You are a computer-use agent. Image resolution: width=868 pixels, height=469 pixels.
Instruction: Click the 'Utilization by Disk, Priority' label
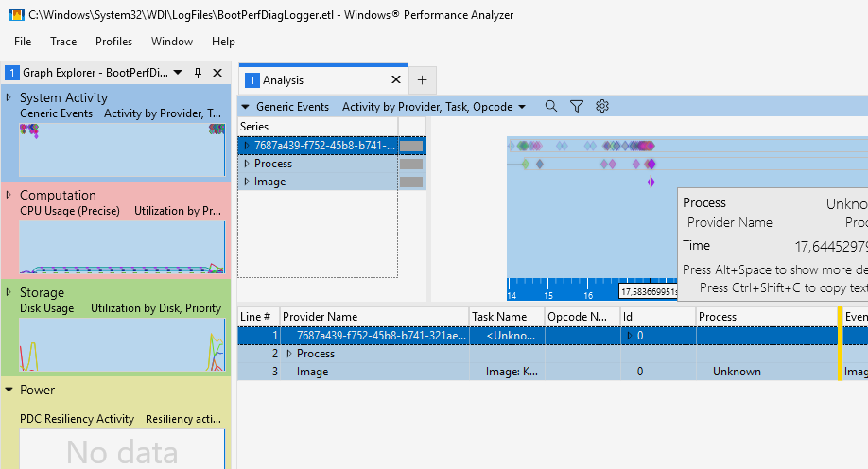pyautogui.click(x=156, y=308)
